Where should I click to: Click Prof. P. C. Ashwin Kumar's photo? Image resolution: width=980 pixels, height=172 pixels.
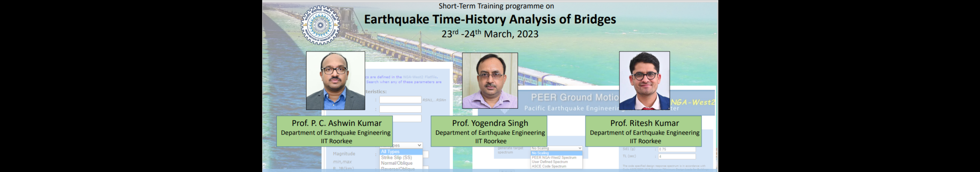[335, 80]
